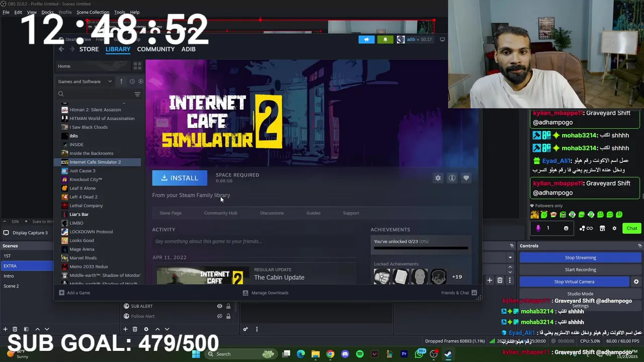Click the achievements progress bar
The height and width of the screenshot is (362, 644).
421,248
